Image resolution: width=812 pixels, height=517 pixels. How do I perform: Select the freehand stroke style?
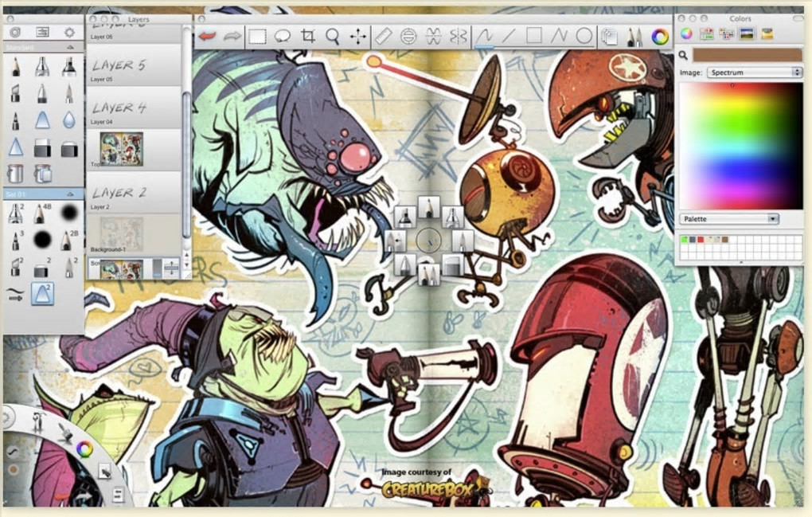pos(484,37)
